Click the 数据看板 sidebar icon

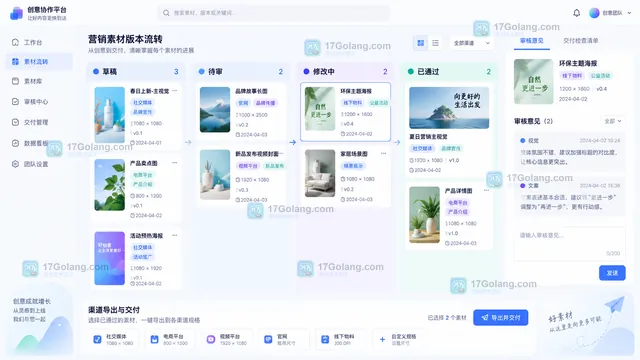(x=16, y=143)
